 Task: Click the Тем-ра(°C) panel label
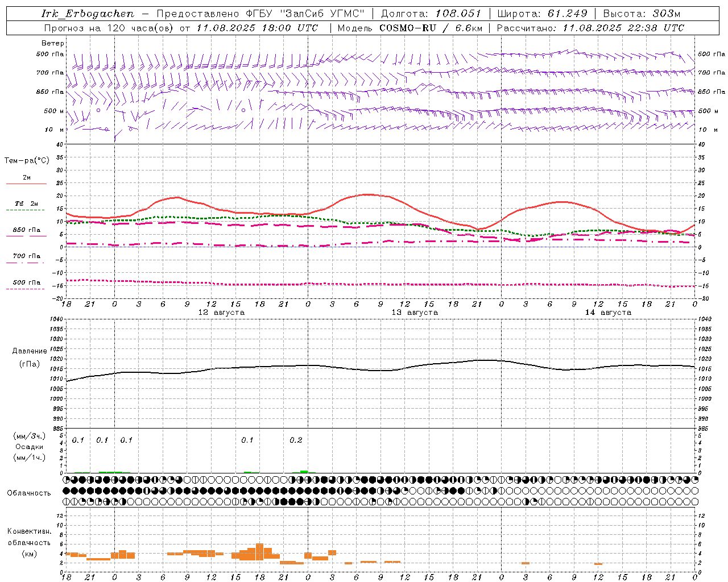click(27, 161)
